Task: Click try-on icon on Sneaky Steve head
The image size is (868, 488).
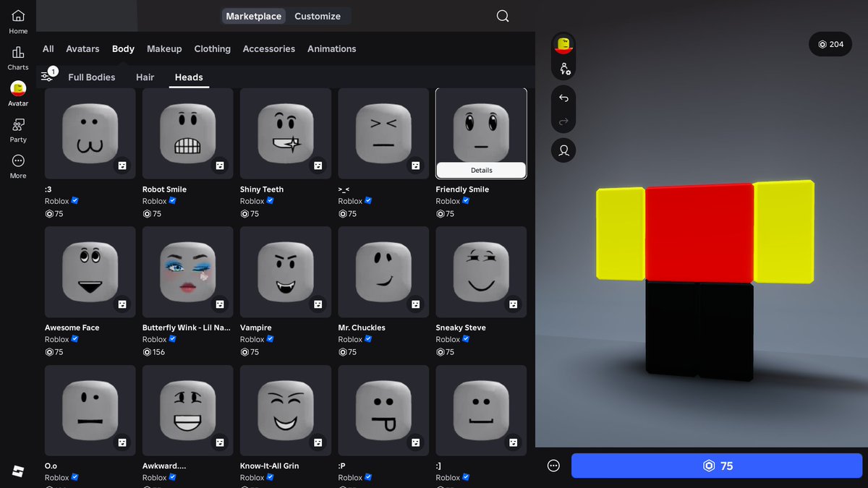Action: tap(514, 304)
